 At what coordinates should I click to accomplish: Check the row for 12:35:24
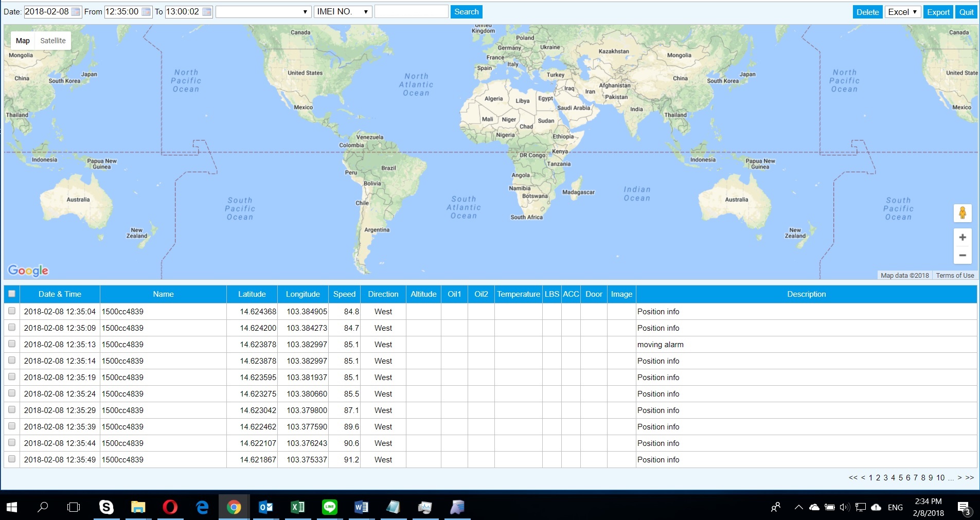coord(12,393)
